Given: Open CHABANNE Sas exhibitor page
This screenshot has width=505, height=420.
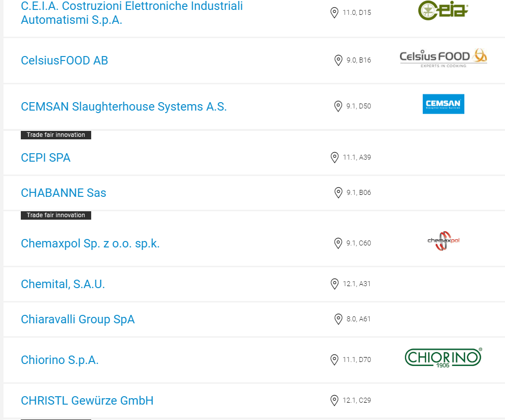Looking at the screenshot, I should (63, 193).
